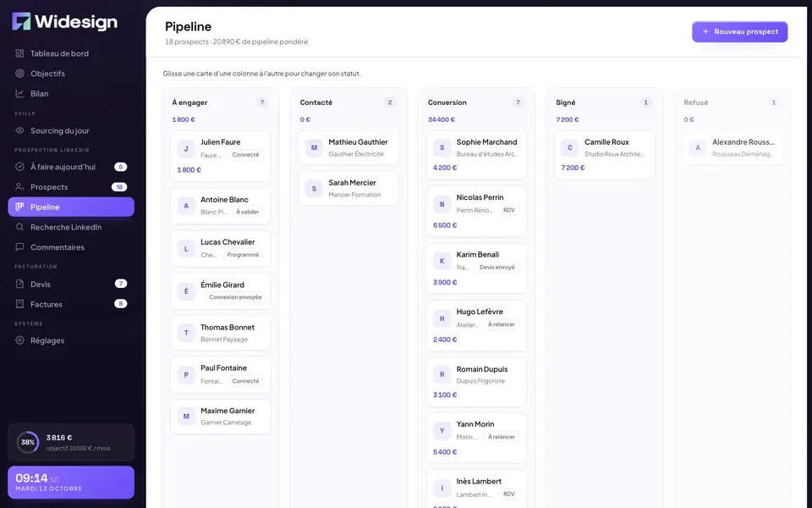Click the Objectifs target icon

tap(19, 74)
